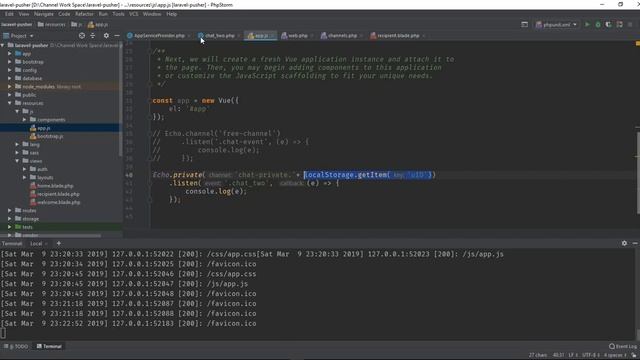
Task: Open the phpunit.xml run configuration dropdown
Action: point(557,24)
